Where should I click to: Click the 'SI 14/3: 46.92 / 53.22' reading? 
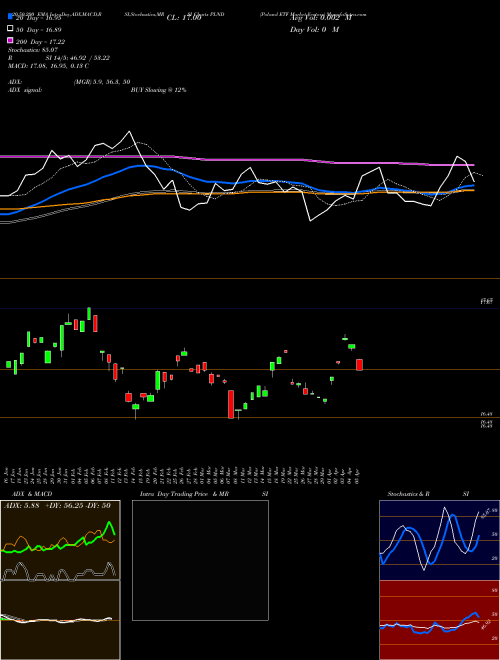pyautogui.click(x=78, y=58)
